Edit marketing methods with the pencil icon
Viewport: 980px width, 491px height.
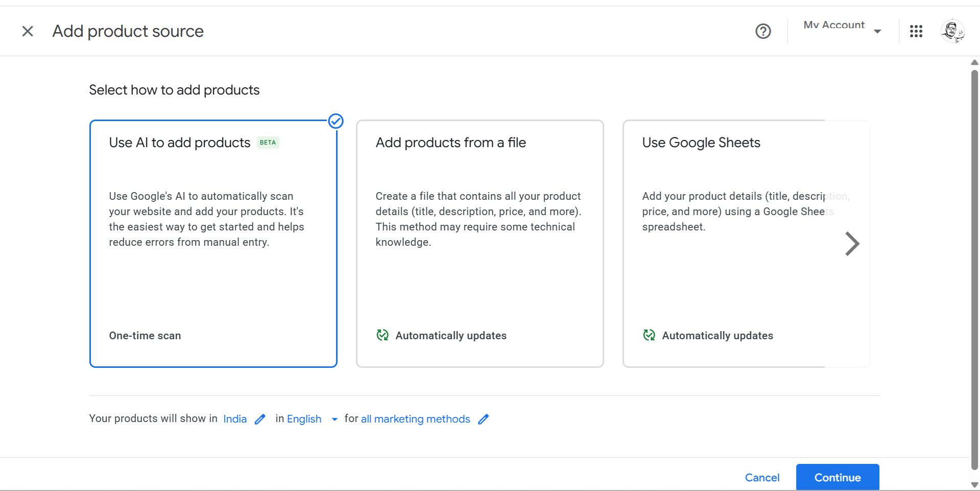(x=483, y=419)
